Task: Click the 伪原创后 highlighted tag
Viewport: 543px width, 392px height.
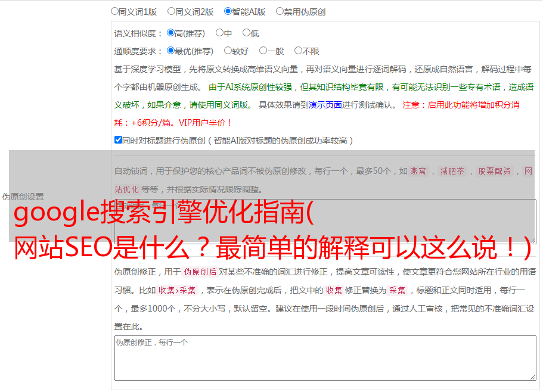Action: (x=200, y=272)
